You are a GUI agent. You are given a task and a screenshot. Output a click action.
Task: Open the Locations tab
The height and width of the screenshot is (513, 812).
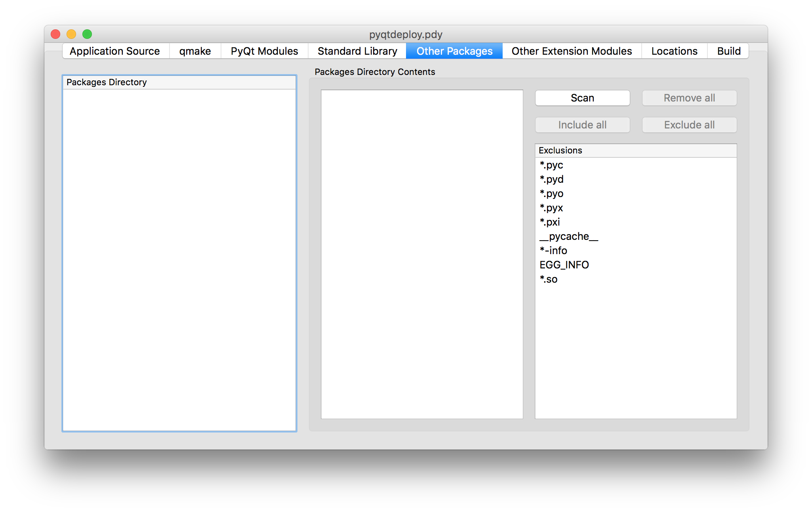(x=674, y=51)
